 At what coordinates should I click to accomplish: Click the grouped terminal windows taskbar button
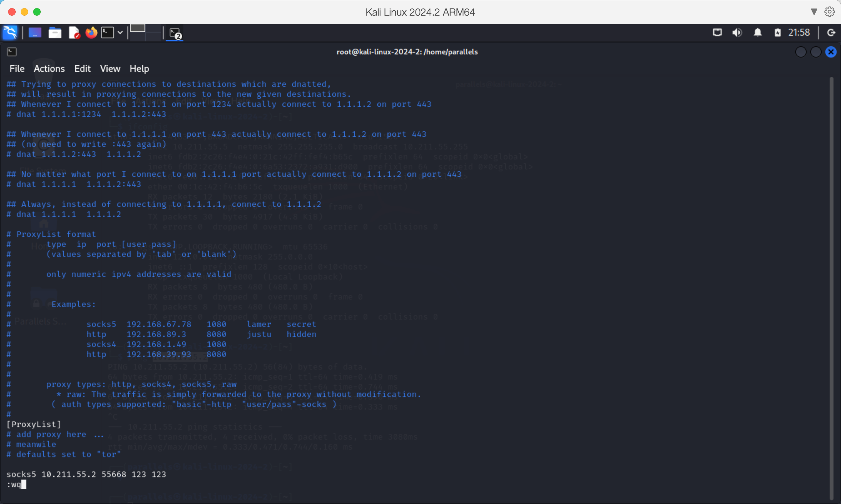coord(175,33)
